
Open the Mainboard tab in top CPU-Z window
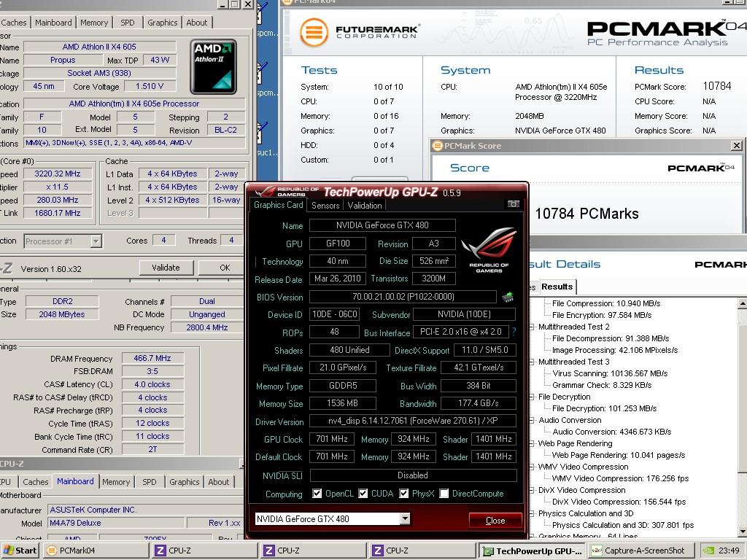(x=53, y=23)
